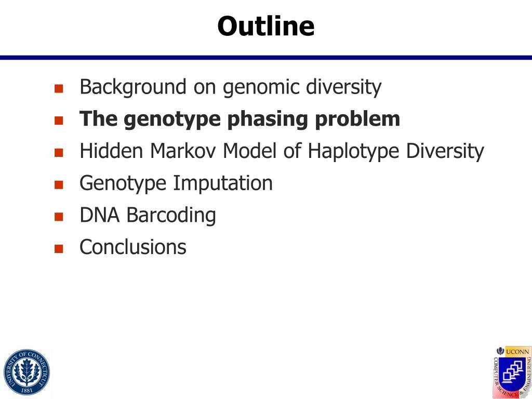Screen dimensions: 532x399
Task: Click the blue horizontal divider line
Action: coord(266,57)
